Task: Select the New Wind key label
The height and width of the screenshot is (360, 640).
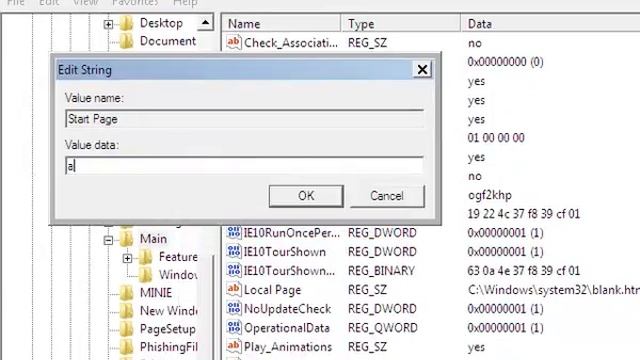Action: pyautogui.click(x=169, y=311)
